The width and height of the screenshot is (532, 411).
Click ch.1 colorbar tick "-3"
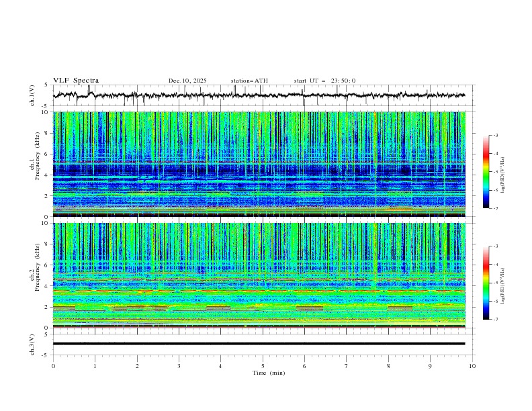[496, 135]
